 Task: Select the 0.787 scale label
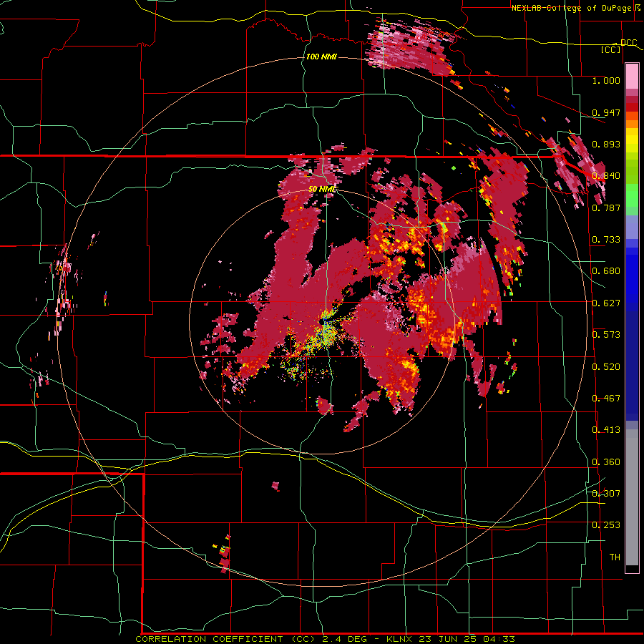click(606, 208)
